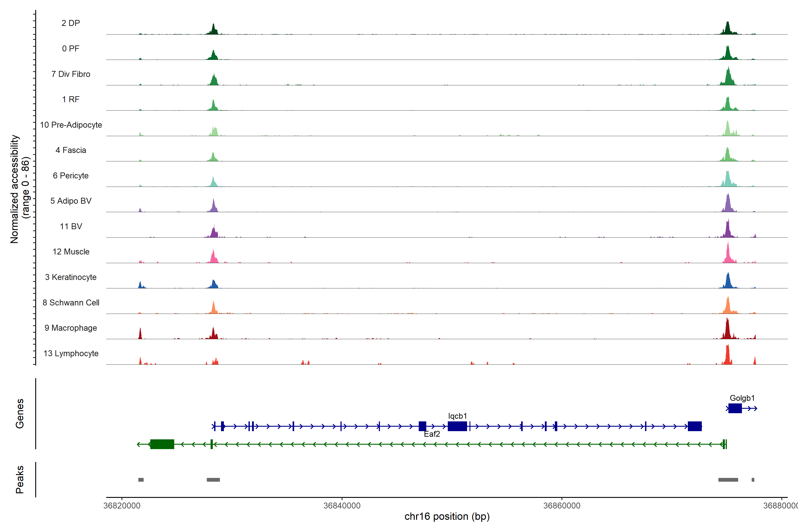Click the 9 Macrophage track label
The width and height of the screenshot is (798, 532).
[x=70, y=328]
